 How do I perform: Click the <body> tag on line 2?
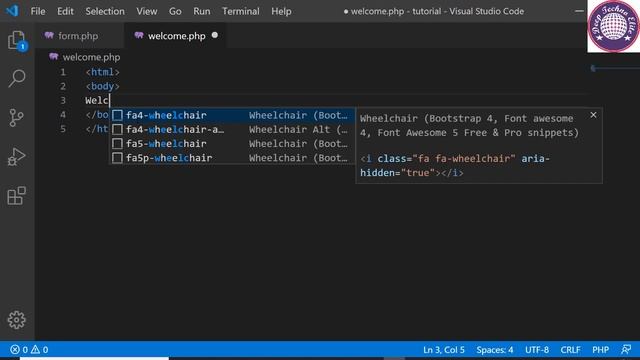coord(102,87)
